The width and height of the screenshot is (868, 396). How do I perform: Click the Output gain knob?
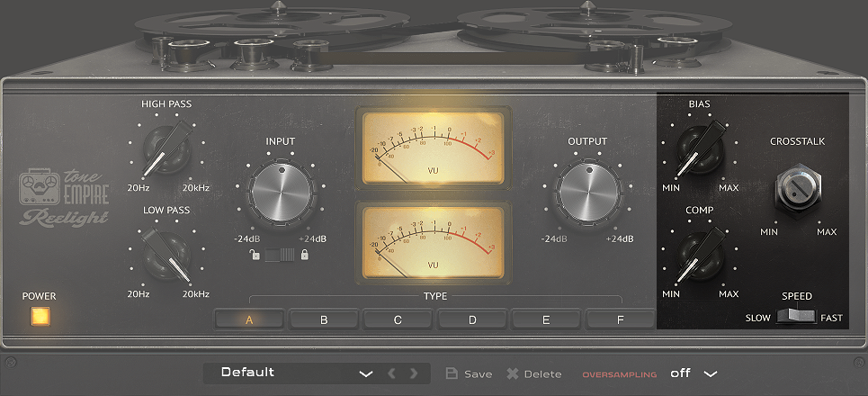click(587, 192)
